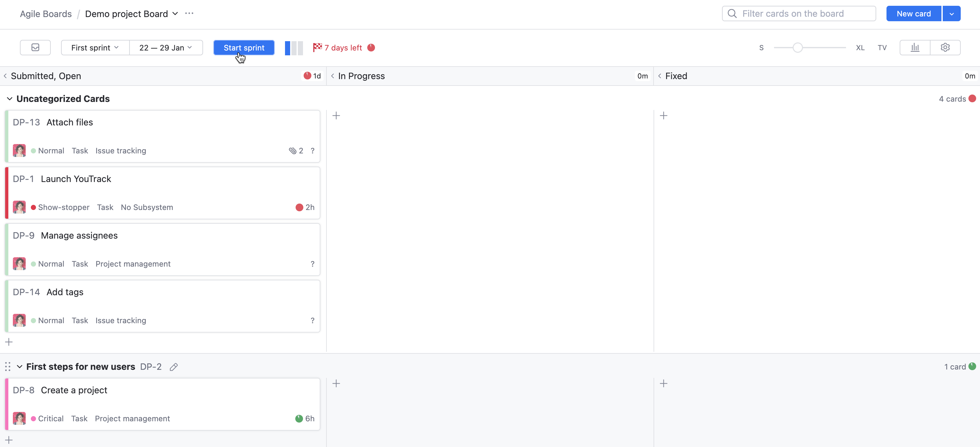980x447 pixels.
Task: Grab the swimlane drag handle for DP-2
Action: (8, 366)
